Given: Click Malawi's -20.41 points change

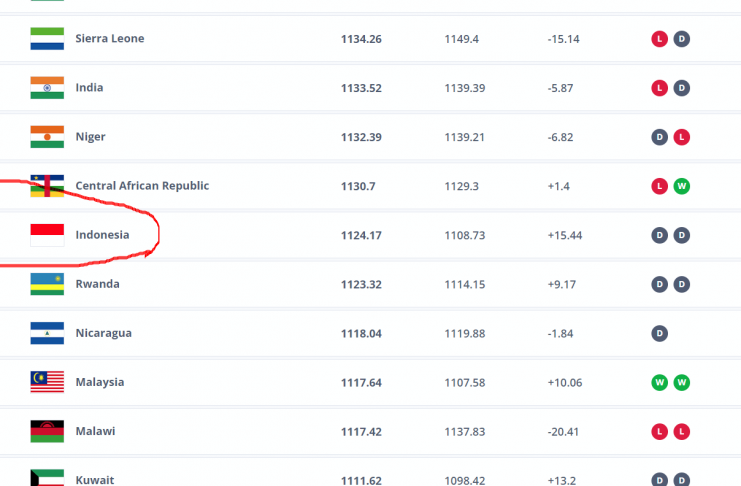Looking at the screenshot, I should [564, 431].
